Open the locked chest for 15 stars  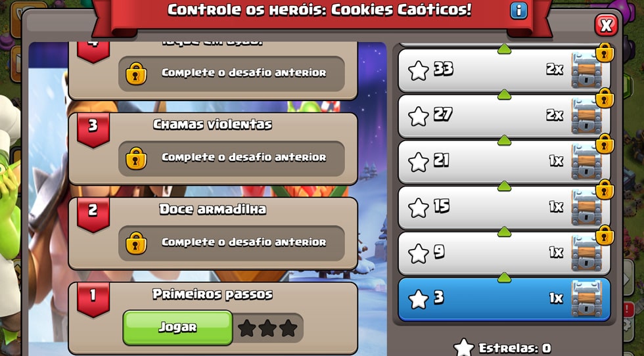586,207
